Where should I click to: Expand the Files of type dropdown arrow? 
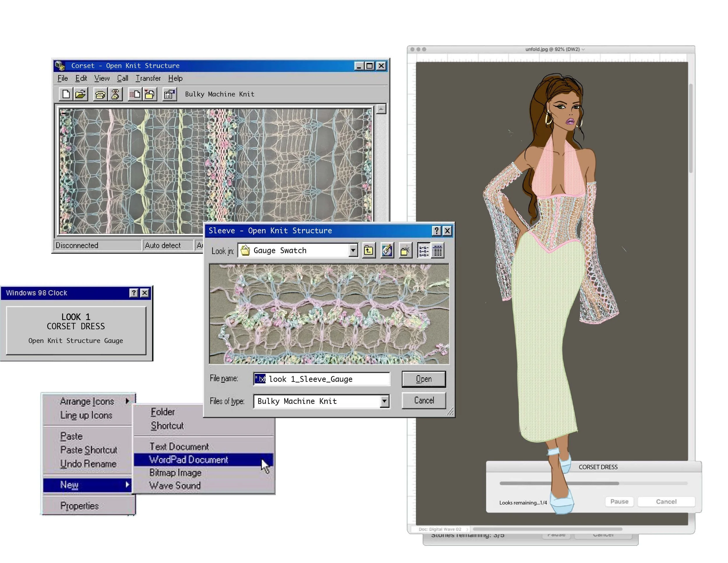pyautogui.click(x=384, y=401)
